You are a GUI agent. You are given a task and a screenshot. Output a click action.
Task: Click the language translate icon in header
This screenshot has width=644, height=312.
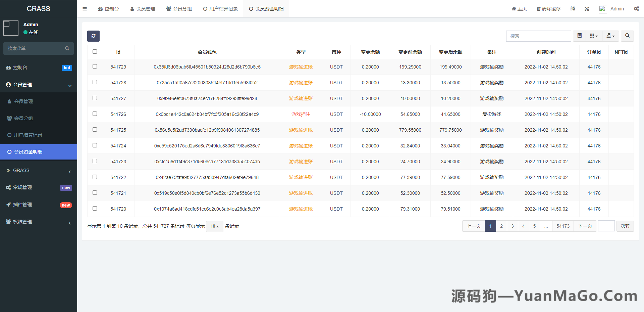pos(573,9)
